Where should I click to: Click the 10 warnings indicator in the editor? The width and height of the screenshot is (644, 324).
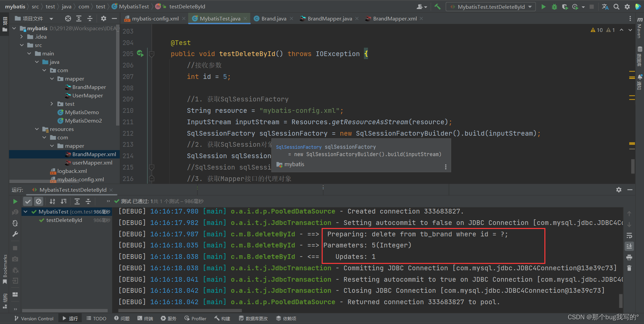[x=597, y=30]
